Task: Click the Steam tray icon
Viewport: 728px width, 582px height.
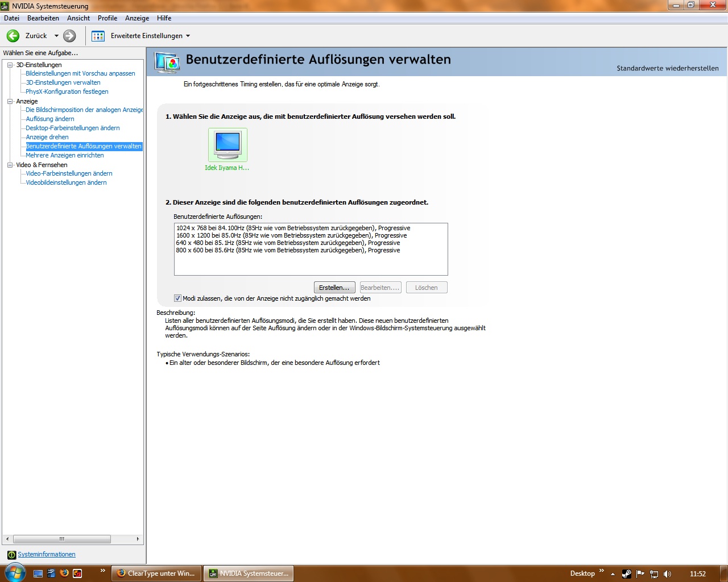Action: [627, 574]
